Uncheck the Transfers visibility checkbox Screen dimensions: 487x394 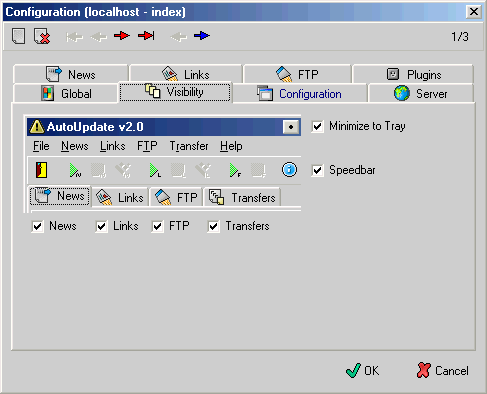click(x=213, y=226)
